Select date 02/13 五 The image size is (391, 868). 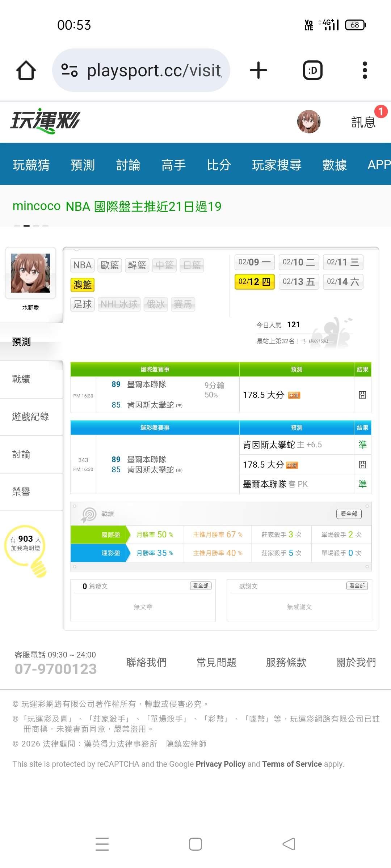[299, 282]
